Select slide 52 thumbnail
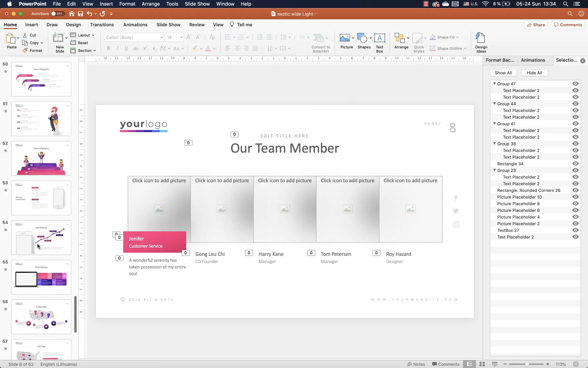588x368 pixels. (41, 158)
